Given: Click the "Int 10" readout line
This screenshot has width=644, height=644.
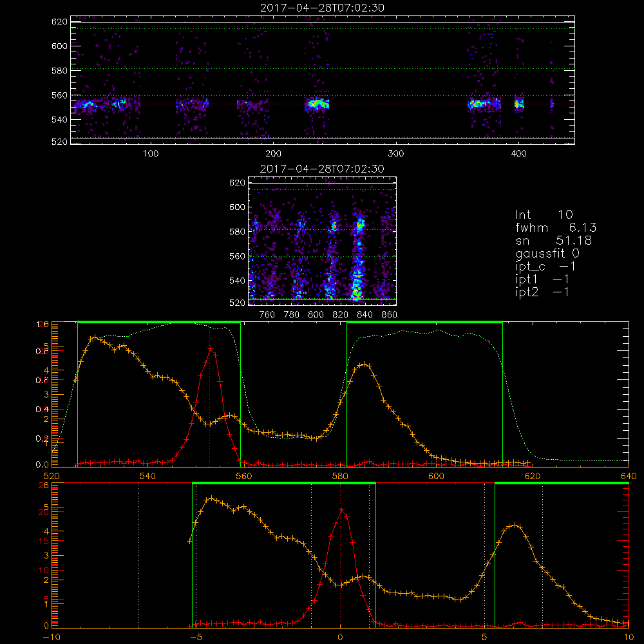Looking at the screenshot, I should 544,214.
